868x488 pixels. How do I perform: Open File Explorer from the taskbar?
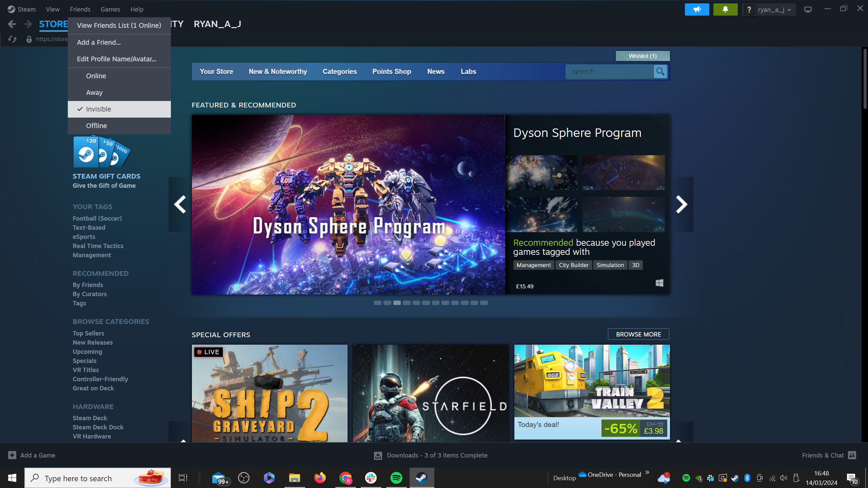pos(294,478)
